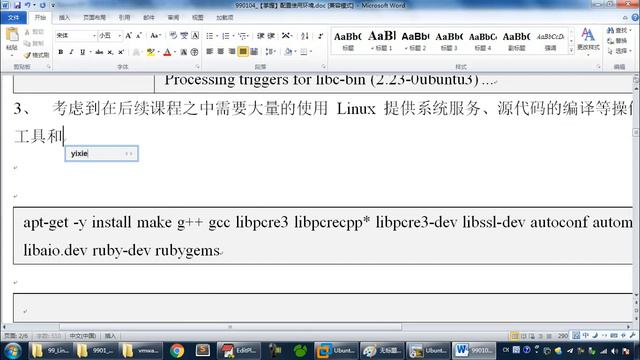Apply the Heading 4 style
The width and height of the screenshot is (640, 360).
pyautogui.click(x=482, y=40)
